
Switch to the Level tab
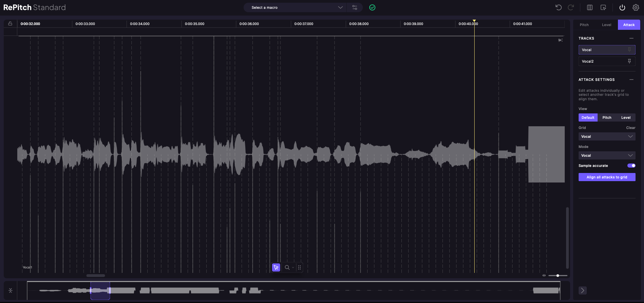tap(606, 25)
